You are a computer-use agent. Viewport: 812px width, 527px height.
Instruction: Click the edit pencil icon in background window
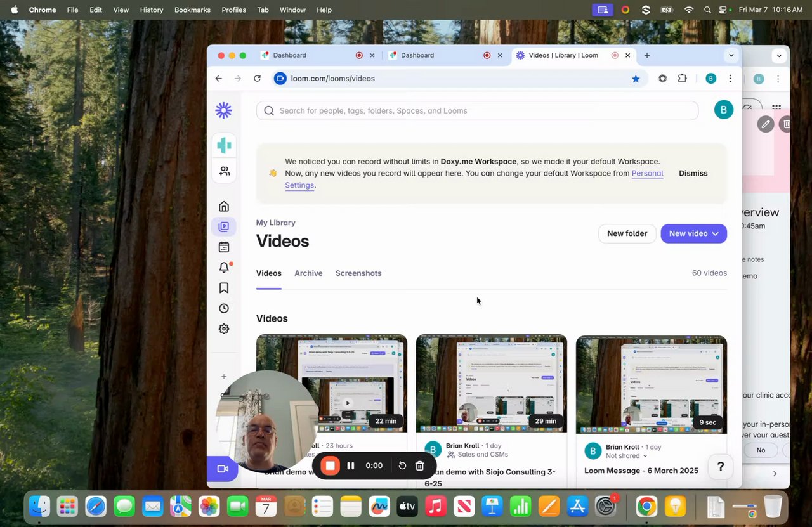(766, 124)
